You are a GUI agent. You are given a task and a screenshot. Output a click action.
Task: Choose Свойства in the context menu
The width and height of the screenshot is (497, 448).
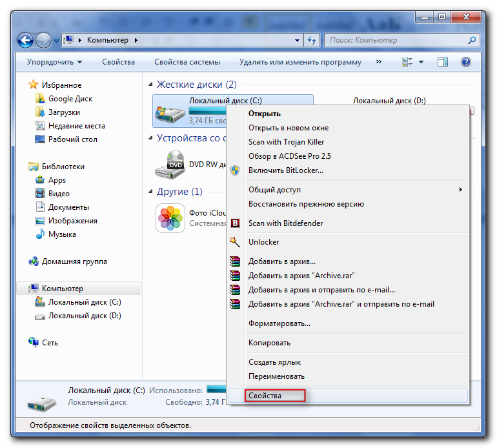(x=348, y=396)
